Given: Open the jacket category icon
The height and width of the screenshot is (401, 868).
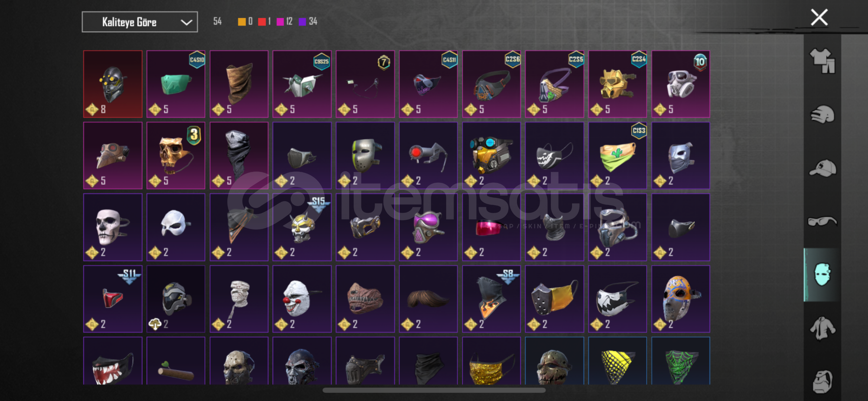Looking at the screenshot, I should coord(822,328).
